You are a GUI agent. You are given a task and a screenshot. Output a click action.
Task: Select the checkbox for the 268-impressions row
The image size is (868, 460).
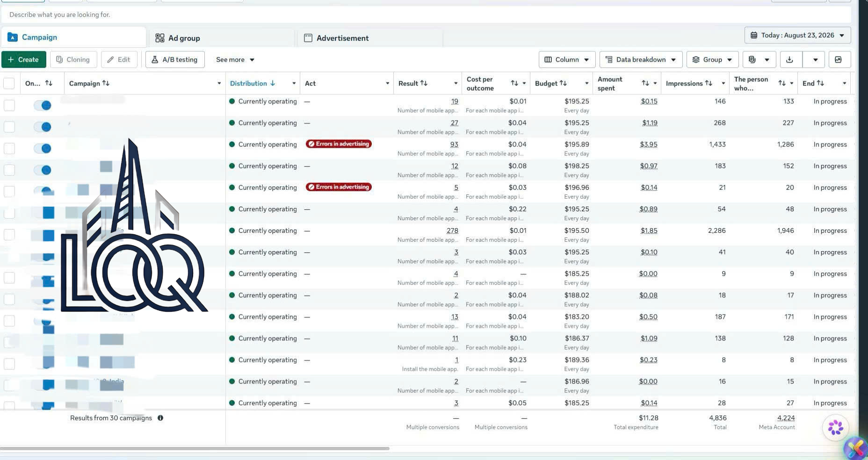click(x=9, y=127)
